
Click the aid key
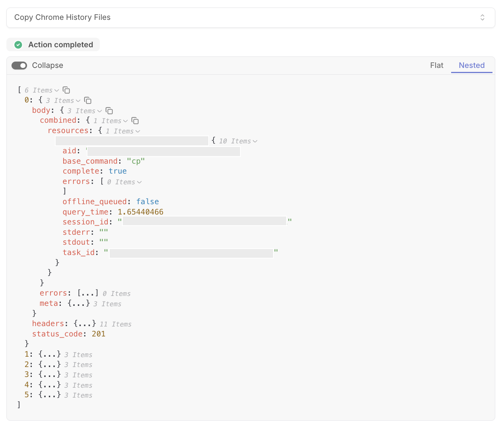coord(69,151)
